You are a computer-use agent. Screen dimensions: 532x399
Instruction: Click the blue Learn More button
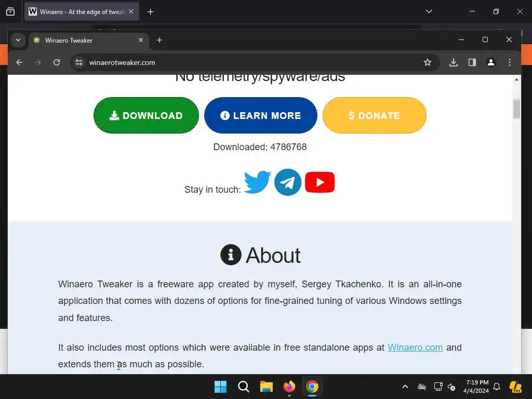261,115
